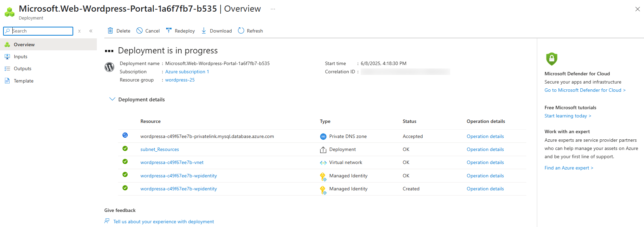Open Operation details for Managed Identity Created row
644x227 pixels.
coord(485,189)
